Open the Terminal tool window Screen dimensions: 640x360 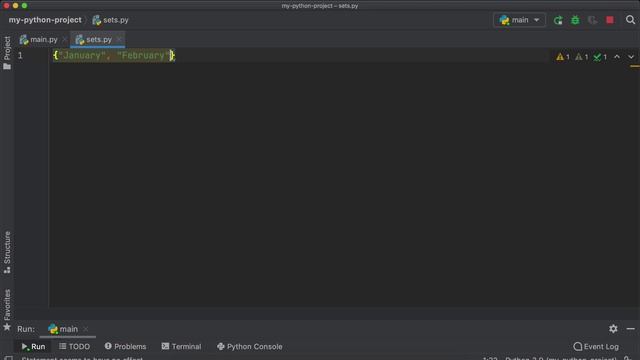(181, 347)
